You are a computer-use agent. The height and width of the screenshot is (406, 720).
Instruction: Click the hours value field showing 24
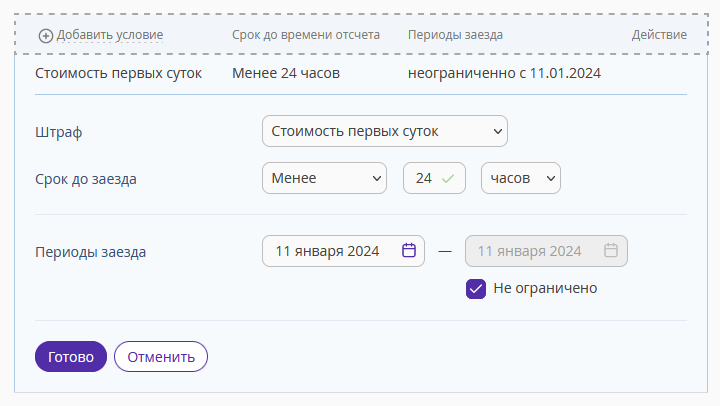(434, 178)
